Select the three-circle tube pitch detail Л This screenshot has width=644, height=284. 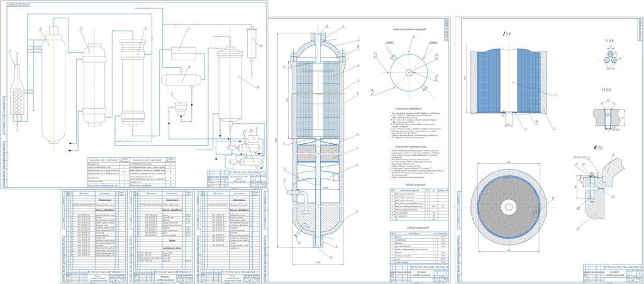tap(611, 58)
